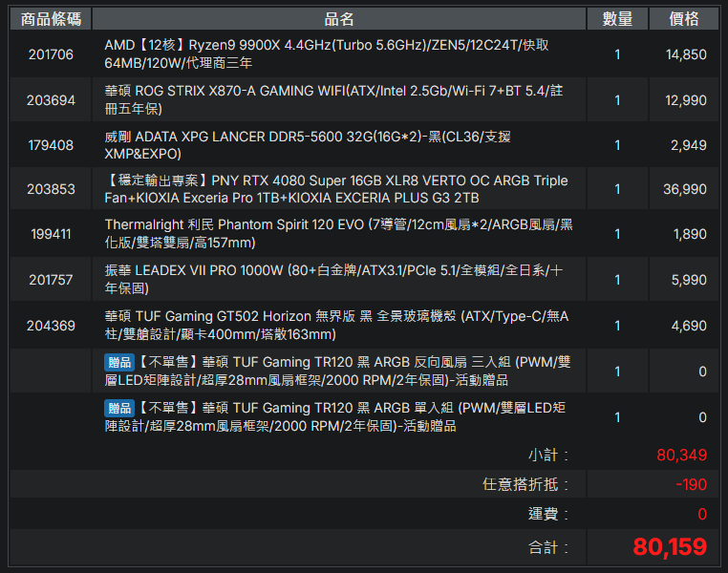Click the price 4,690
The width and height of the screenshot is (728, 573).
689,327
